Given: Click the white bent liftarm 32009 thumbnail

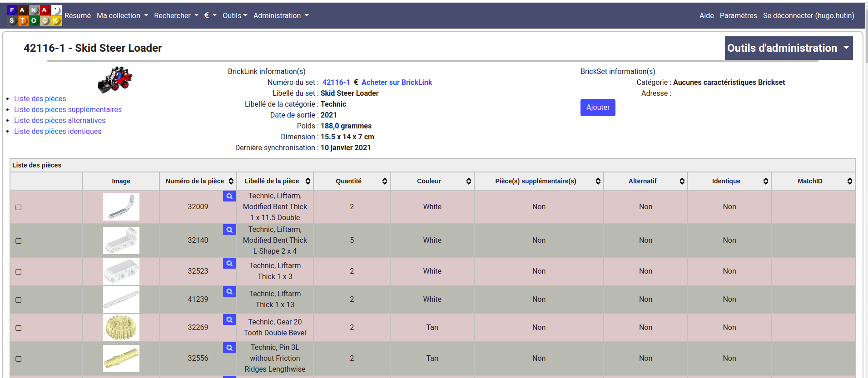Looking at the screenshot, I should 121,207.
